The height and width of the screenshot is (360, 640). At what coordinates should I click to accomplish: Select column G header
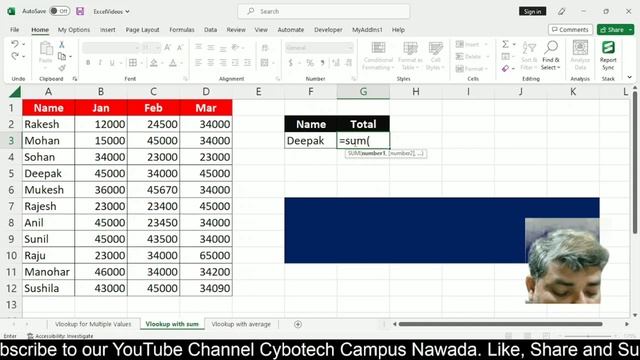[363, 92]
